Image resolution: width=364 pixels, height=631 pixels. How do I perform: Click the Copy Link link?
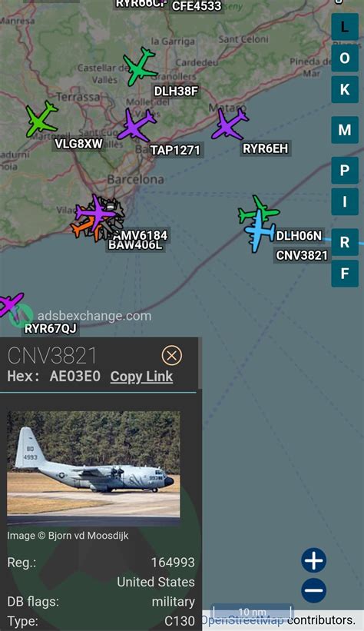141,377
